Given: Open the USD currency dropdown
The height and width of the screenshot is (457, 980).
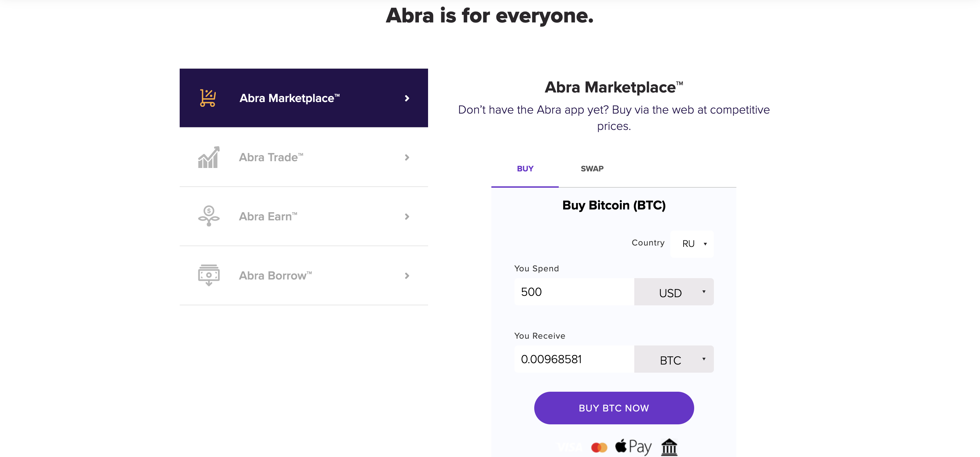Looking at the screenshot, I should 673,292.
